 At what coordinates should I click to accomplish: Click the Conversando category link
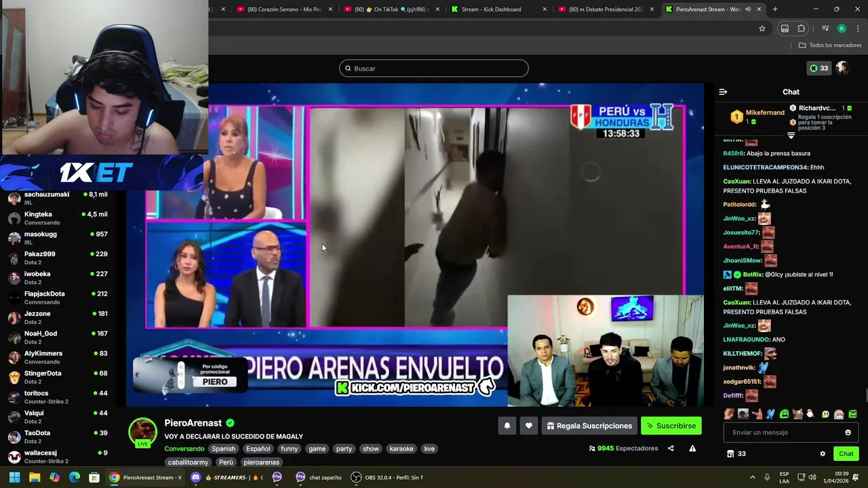click(184, 449)
